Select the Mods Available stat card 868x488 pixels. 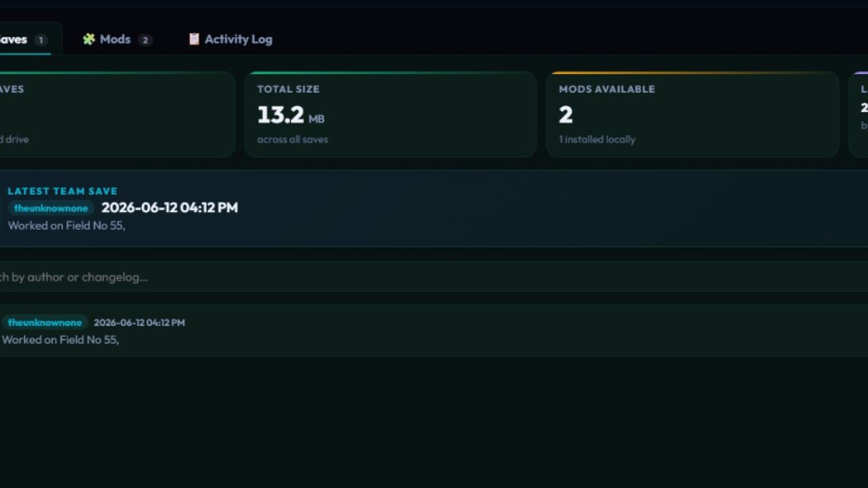[692, 114]
